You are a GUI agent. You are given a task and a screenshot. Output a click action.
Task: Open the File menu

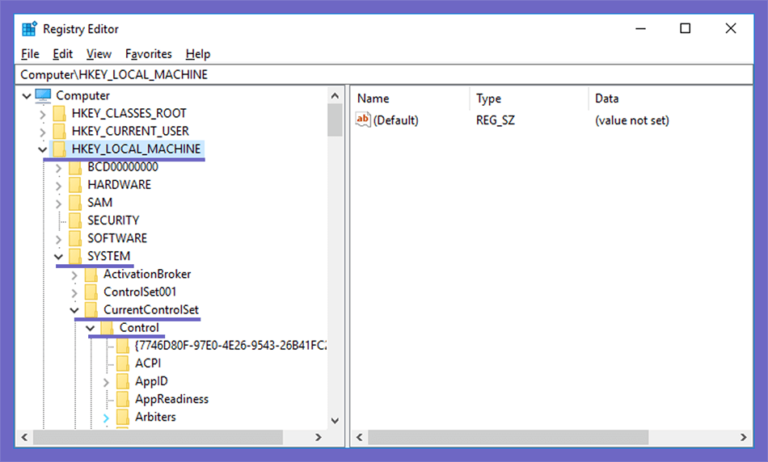coord(30,54)
